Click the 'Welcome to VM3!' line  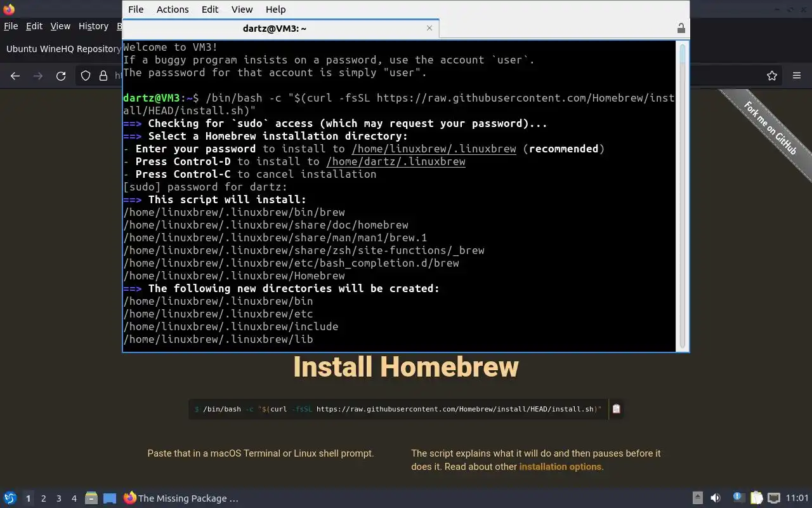coord(171,47)
